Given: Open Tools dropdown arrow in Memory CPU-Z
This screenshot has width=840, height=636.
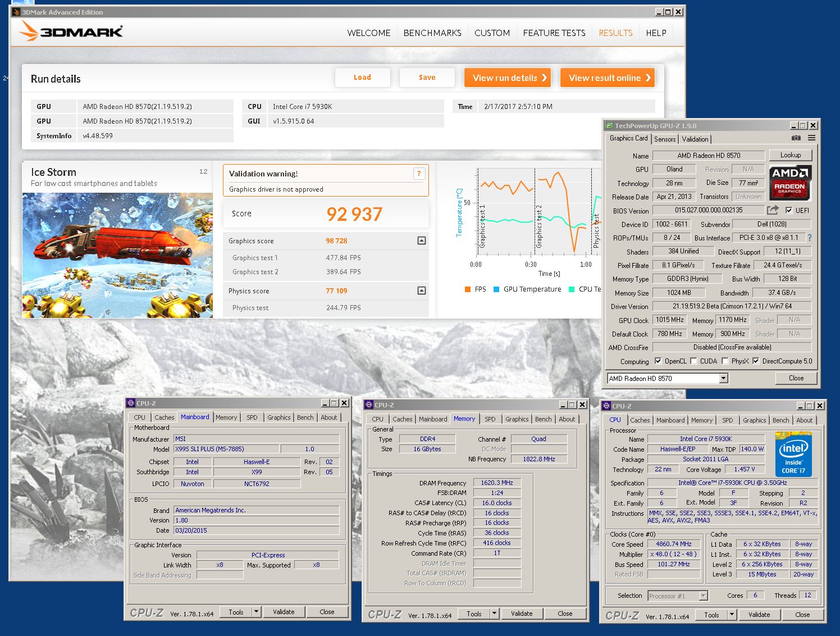Looking at the screenshot, I should pos(495,614).
